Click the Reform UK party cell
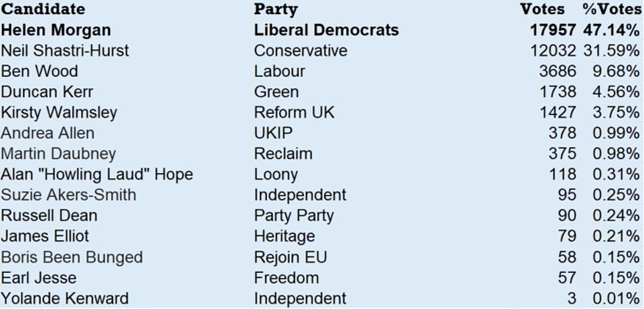The image size is (644, 309). tap(294, 112)
